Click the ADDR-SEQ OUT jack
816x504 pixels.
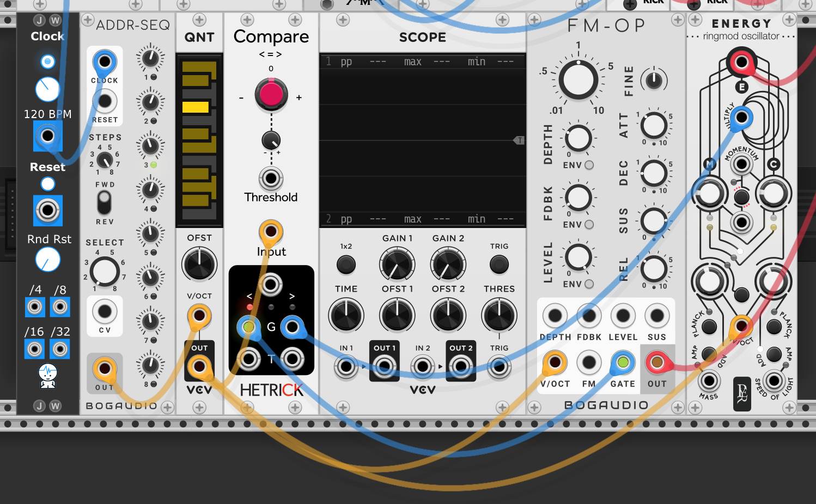pyautogui.click(x=104, y=368)
